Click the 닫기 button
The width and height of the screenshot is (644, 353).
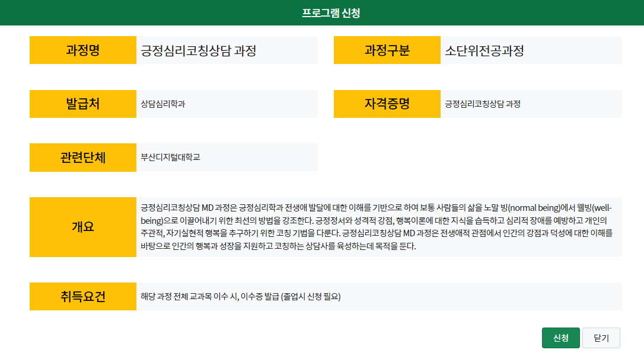coord(601,338)
